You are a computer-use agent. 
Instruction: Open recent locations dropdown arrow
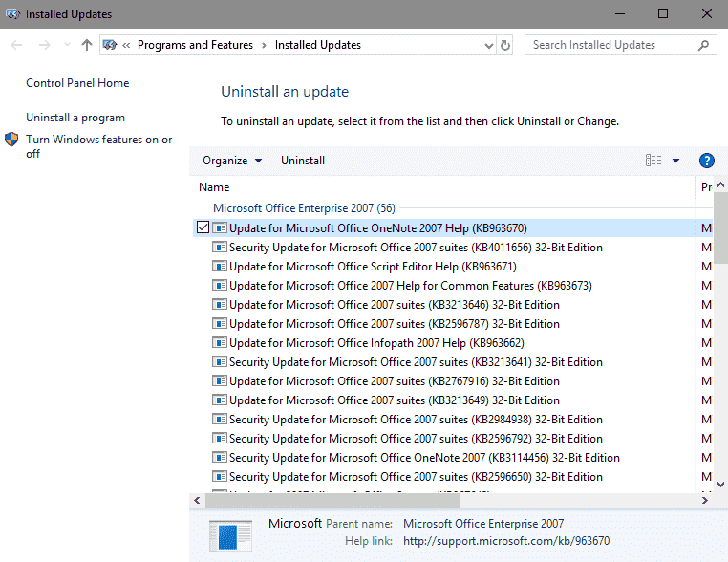point(67,45)
